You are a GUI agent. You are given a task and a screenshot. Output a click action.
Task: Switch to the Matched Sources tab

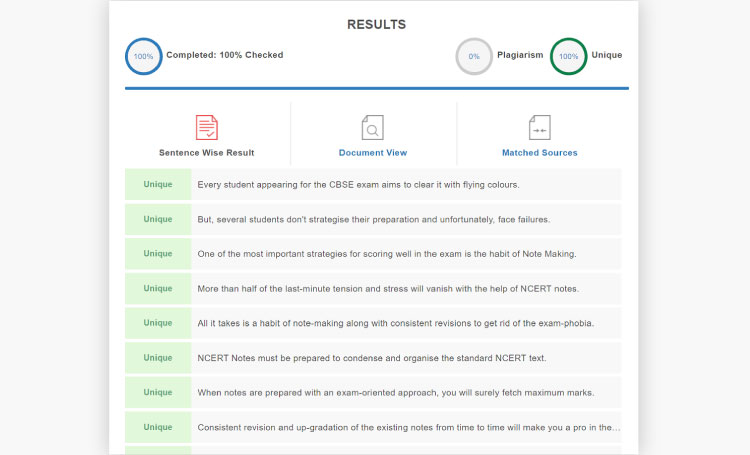pyautogui.click(x=540, y=153)
